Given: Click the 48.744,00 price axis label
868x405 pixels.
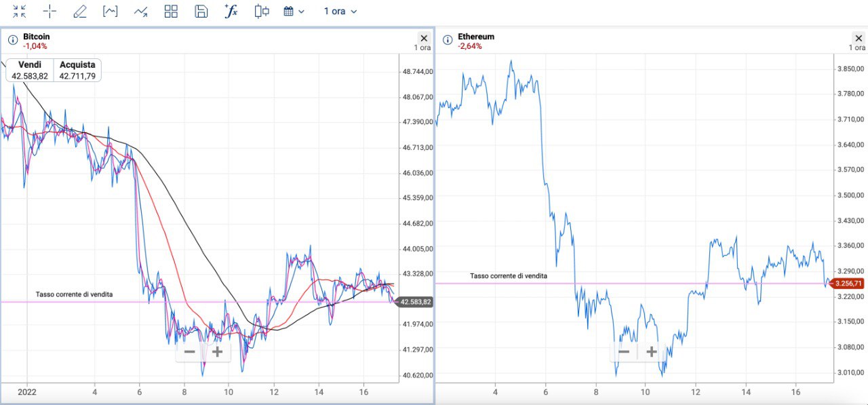Looking at the screenshot, I should 418,71.
